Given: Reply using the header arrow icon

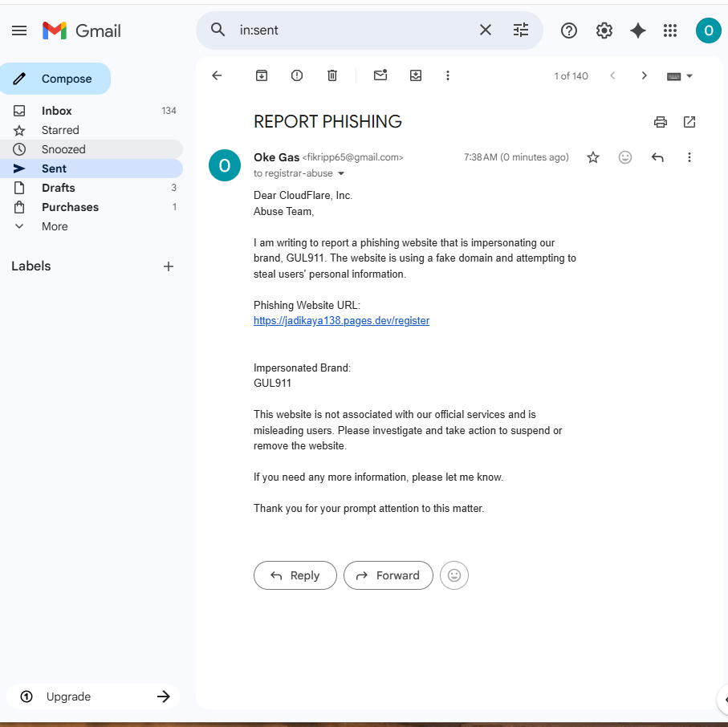Looking at the screenshot, I should (657, 157).
